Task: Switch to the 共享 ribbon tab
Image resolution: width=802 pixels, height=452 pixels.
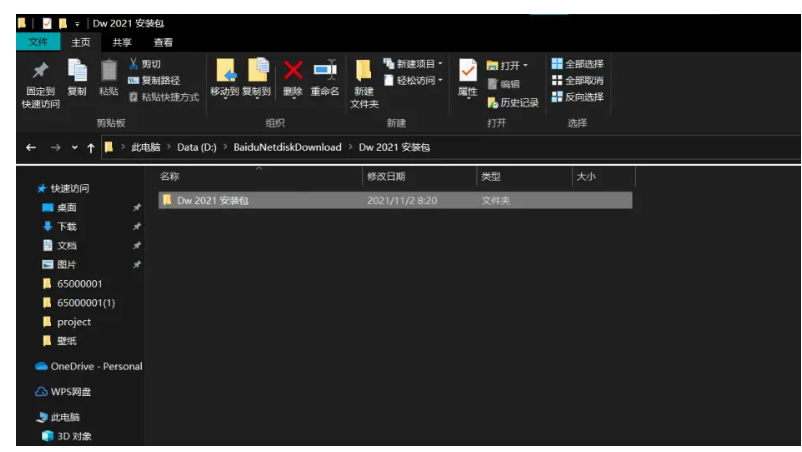Action: (122, 42)
